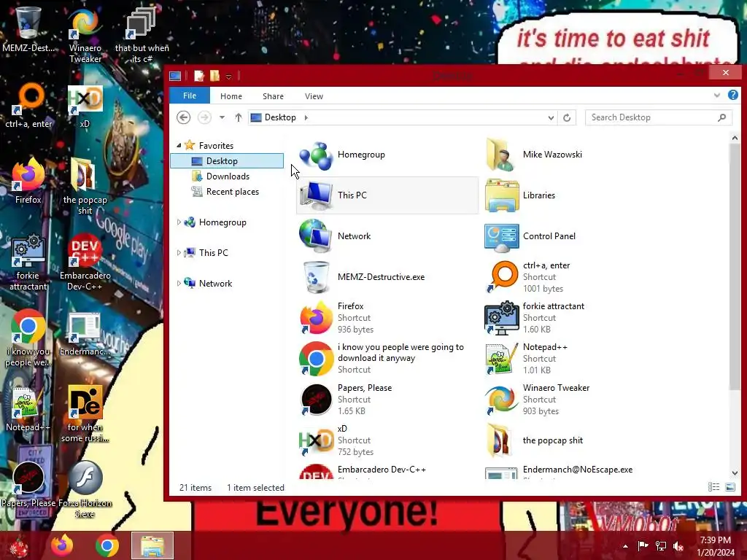Screen dimensions: 747x560
Task: Click Properties icon in quick access toolbar
Action: pyautogui.click(x=198, y=76)
